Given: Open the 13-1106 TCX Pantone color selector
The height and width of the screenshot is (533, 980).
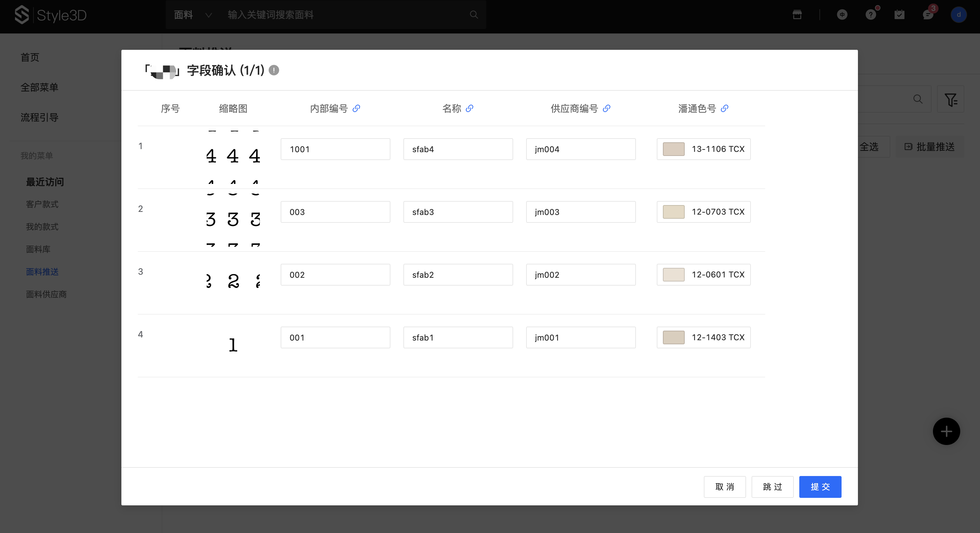Looking at the screenshot, I should pyautogui.click(x=703, y=149).
